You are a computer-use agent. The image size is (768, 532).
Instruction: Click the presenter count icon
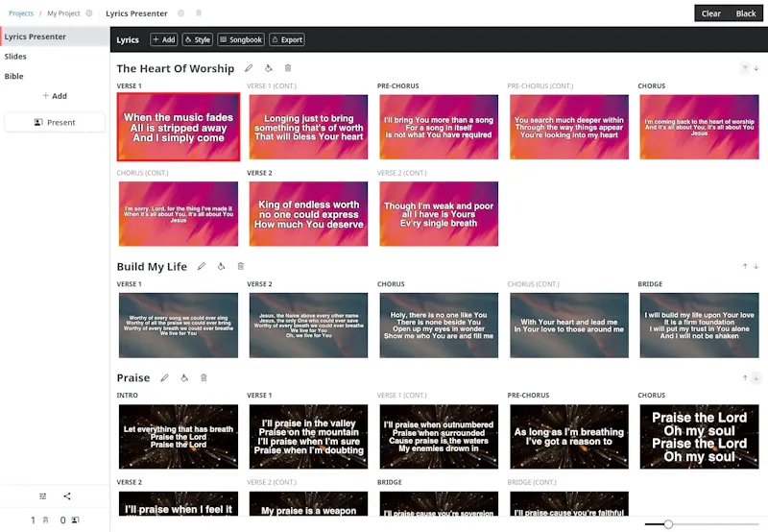pyautogui.click(x=75, y=520)
